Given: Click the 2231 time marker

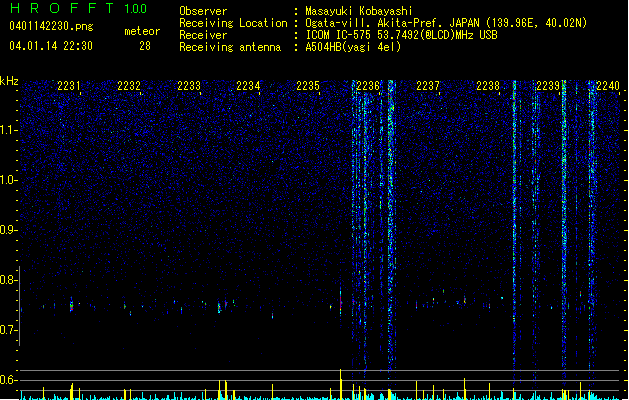Looking at the screenshot, I should click(69, 86).
